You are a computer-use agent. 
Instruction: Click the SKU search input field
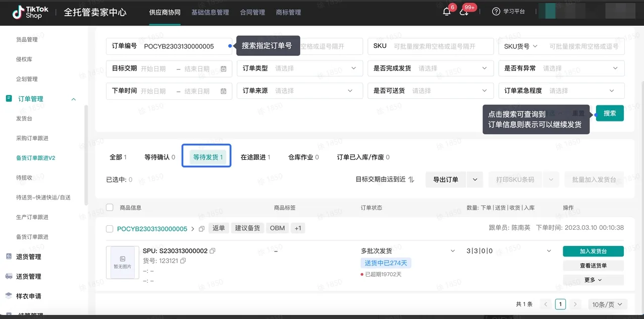(431, 46)
